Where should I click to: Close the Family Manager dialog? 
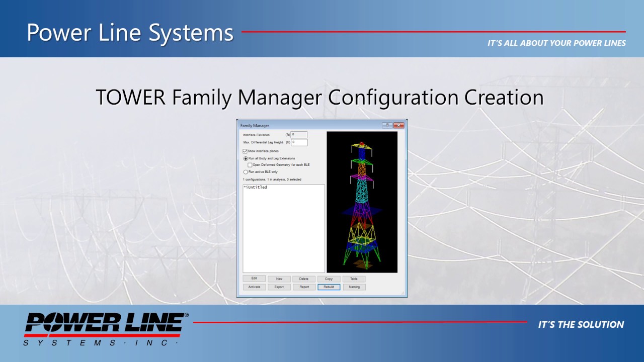pyautogui.click(x=399, y=125)
